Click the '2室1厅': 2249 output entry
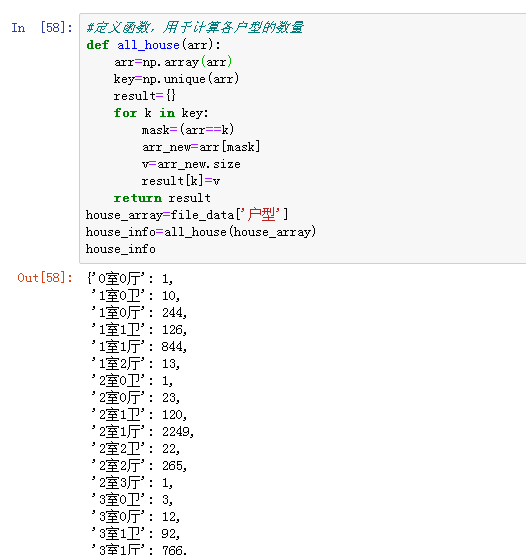The width and height of the screenshot is (526, 555). 143,431
